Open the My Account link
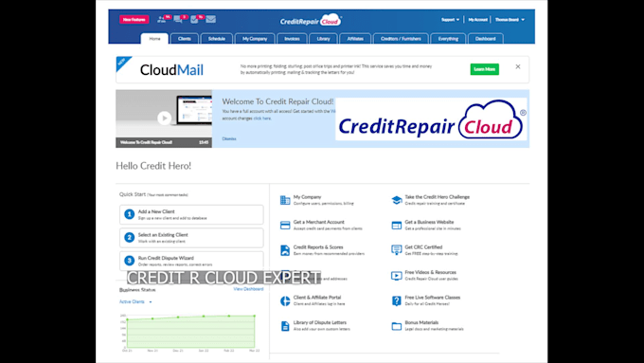Image resolution: width=644 pixels, height=363 pixels. coord(477,19)
